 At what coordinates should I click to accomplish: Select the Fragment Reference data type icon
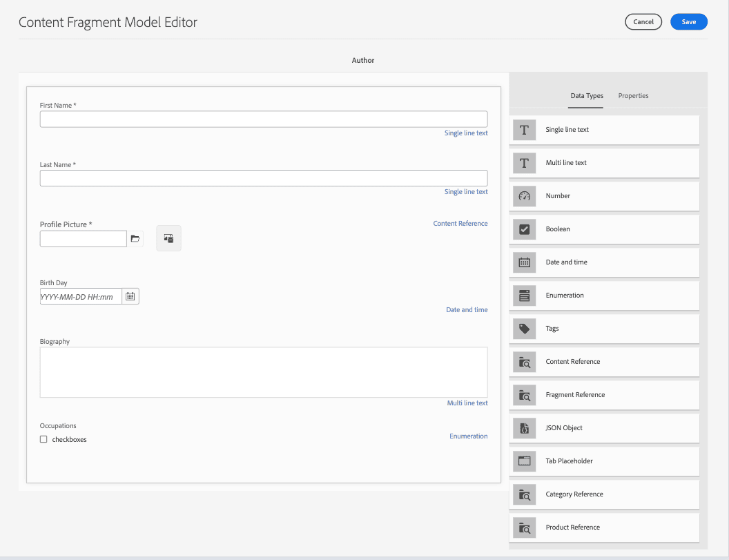click(x=524, y=395)
